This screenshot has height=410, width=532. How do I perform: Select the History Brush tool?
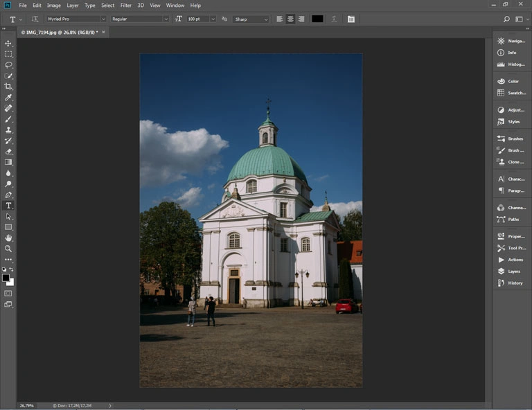coord(8,141)
